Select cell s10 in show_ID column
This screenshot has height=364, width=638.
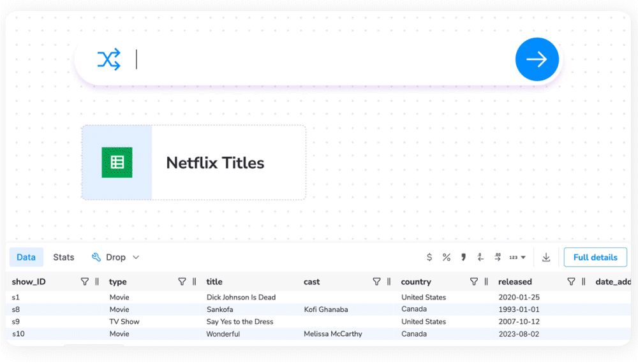(x=19, y=334)
